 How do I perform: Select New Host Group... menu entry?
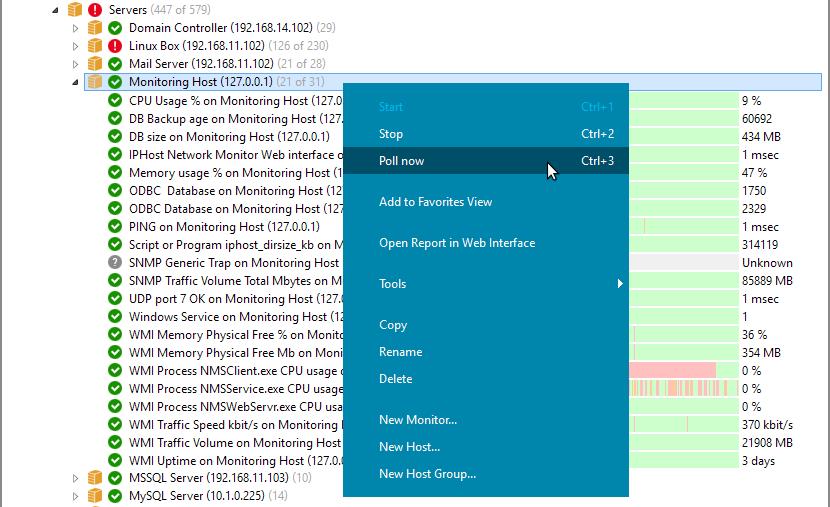(486, 474)
